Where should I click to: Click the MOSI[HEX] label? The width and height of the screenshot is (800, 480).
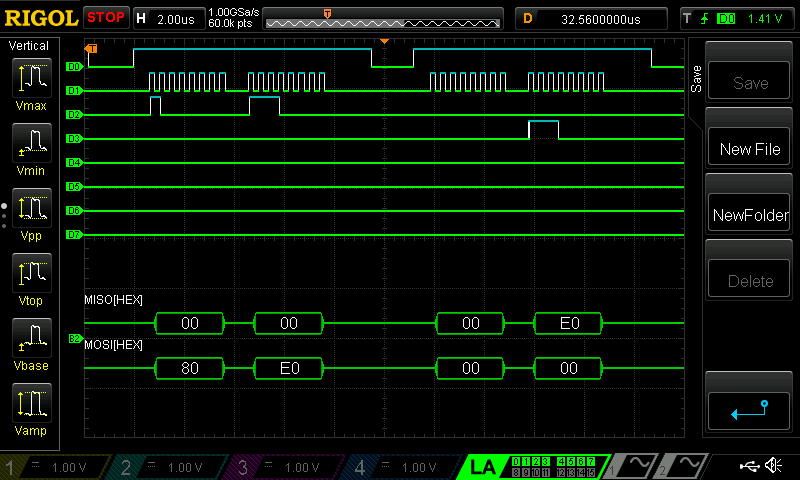(113, 345)
